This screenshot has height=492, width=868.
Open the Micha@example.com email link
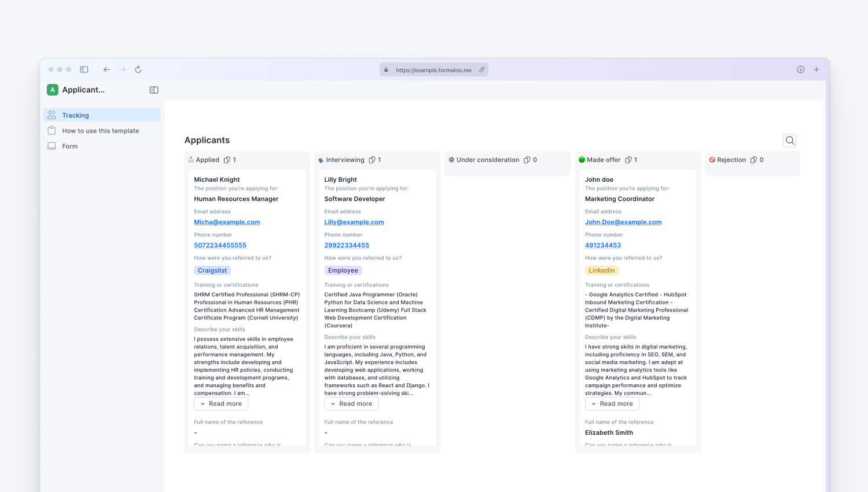227,222
